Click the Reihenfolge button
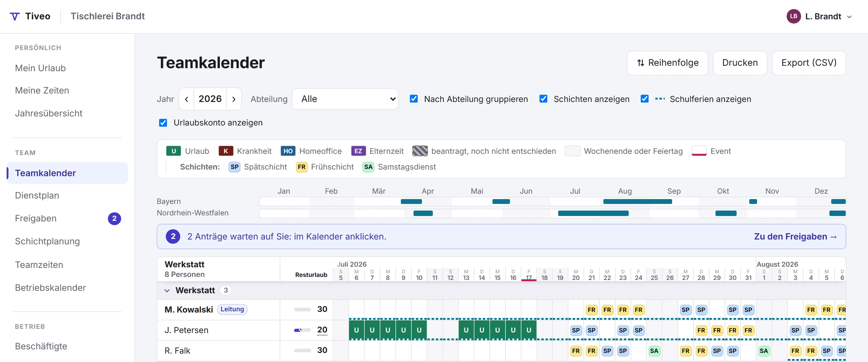This screenshot has height=362, width=868. click(x=667, y=63)
